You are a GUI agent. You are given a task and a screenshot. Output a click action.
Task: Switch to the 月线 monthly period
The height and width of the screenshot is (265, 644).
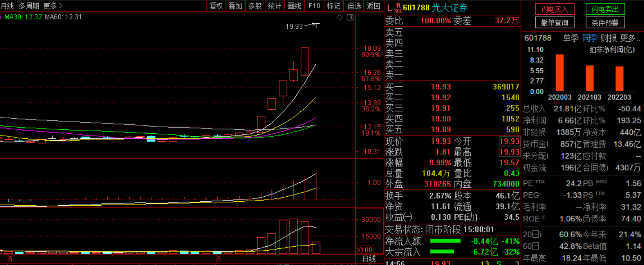(7, 6)
